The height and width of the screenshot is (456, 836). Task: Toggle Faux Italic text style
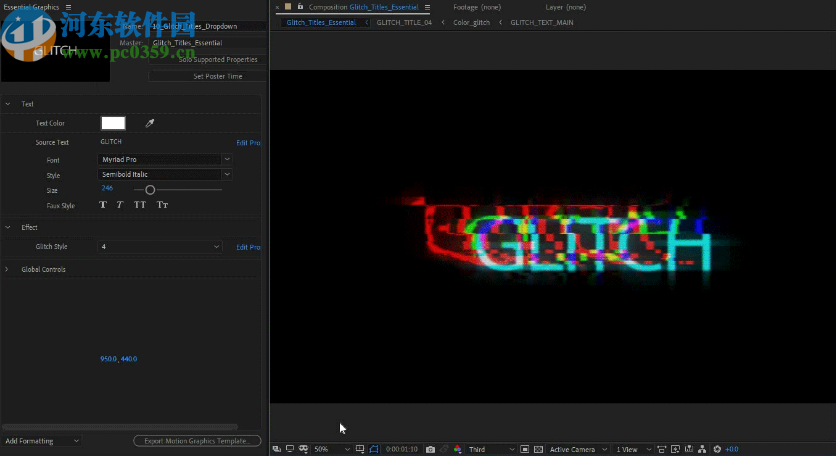120,205
